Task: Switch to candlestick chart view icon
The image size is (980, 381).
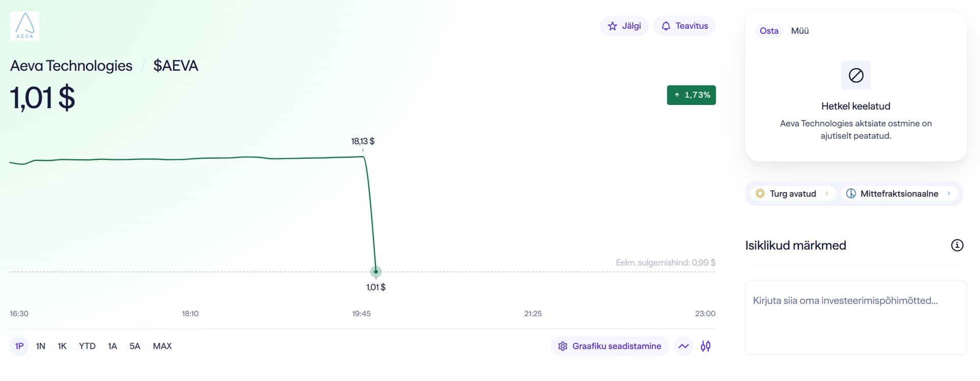Action: (705, 346)
